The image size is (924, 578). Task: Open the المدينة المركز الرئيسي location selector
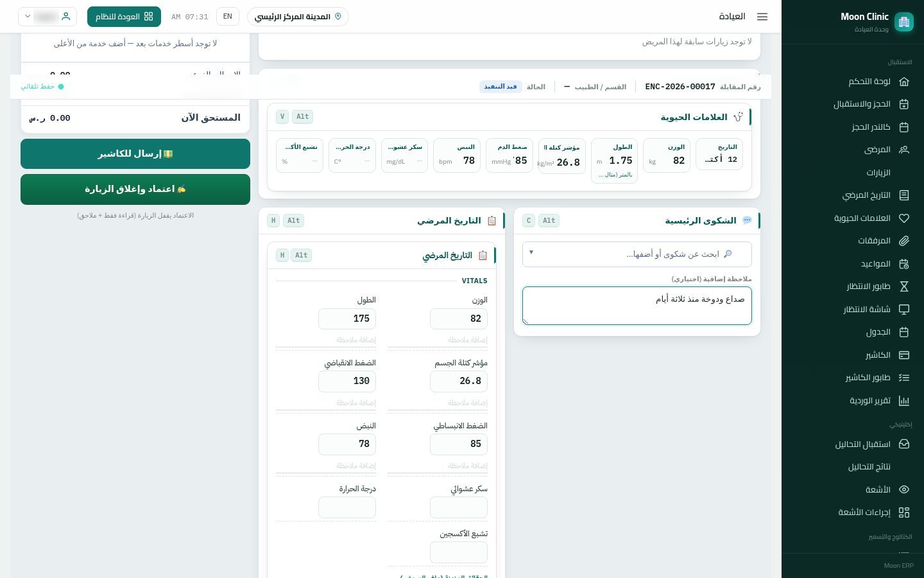coord(298,17)
